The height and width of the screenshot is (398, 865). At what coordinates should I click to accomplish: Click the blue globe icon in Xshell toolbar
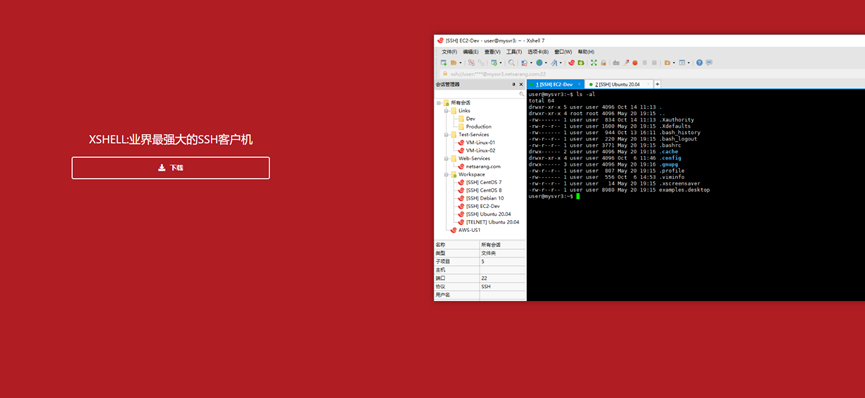click(540, 63)
